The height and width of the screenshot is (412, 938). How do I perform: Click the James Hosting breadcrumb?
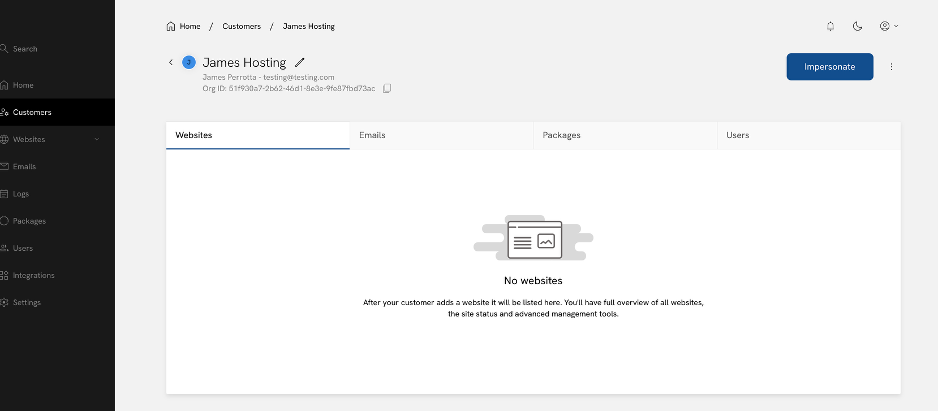click(x=309, y=26)
